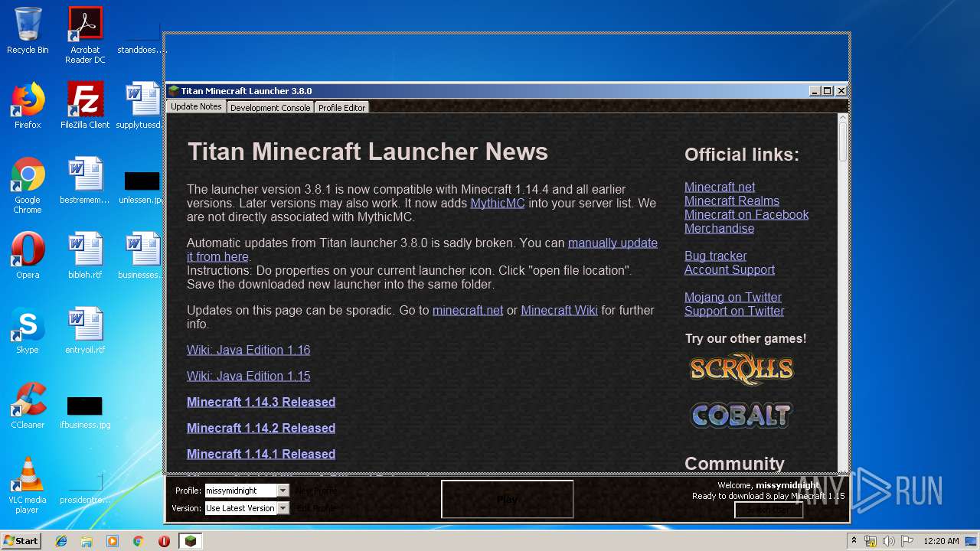Show hidden system tray icons

[x=854, y=541]
